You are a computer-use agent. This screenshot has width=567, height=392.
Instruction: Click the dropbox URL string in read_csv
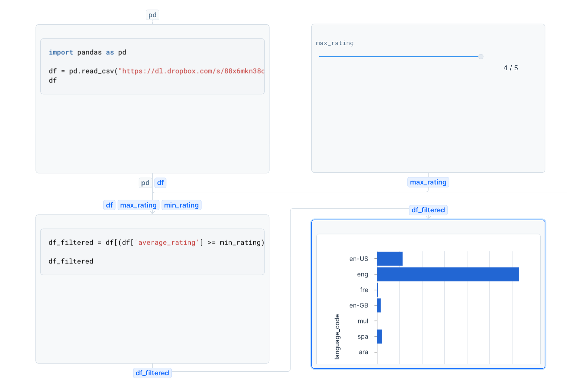191,71
